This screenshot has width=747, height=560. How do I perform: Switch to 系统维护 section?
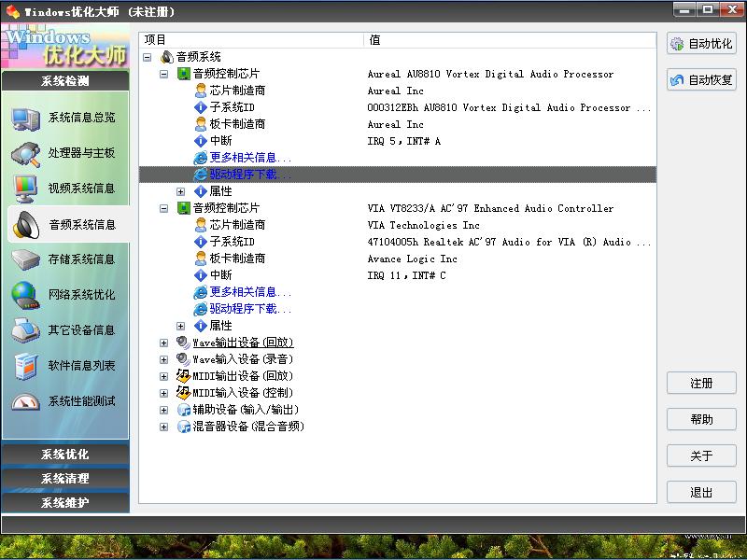click(65, 502)
